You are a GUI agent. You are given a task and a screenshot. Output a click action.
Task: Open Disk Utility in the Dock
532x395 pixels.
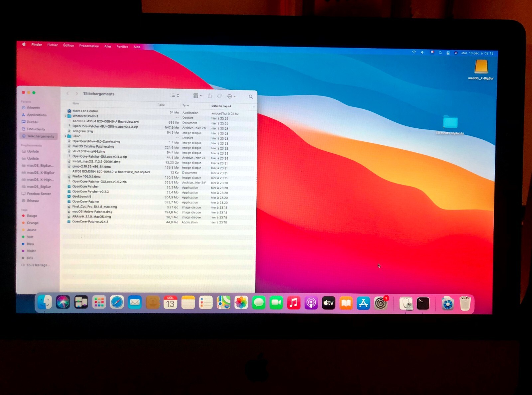point(406,304)
